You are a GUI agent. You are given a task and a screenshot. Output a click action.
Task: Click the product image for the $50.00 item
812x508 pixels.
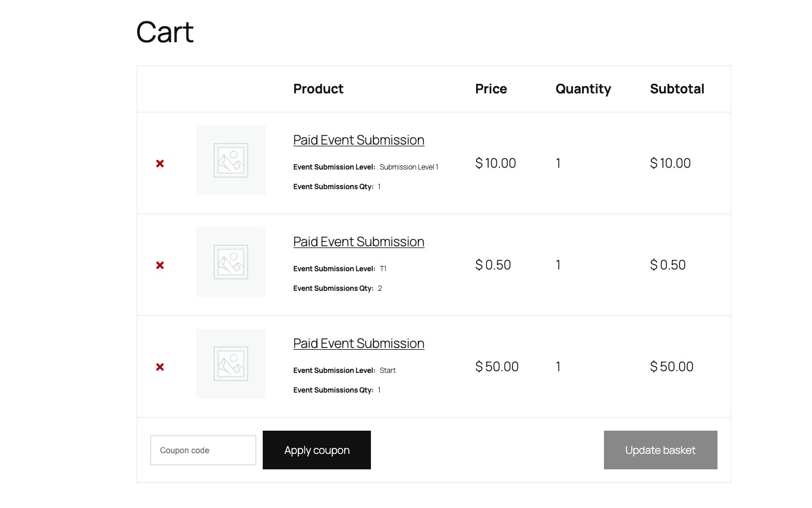(231, 363)
